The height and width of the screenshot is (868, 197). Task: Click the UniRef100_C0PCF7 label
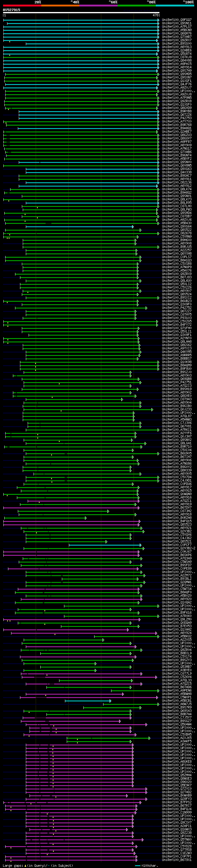(x=177, y=544)
